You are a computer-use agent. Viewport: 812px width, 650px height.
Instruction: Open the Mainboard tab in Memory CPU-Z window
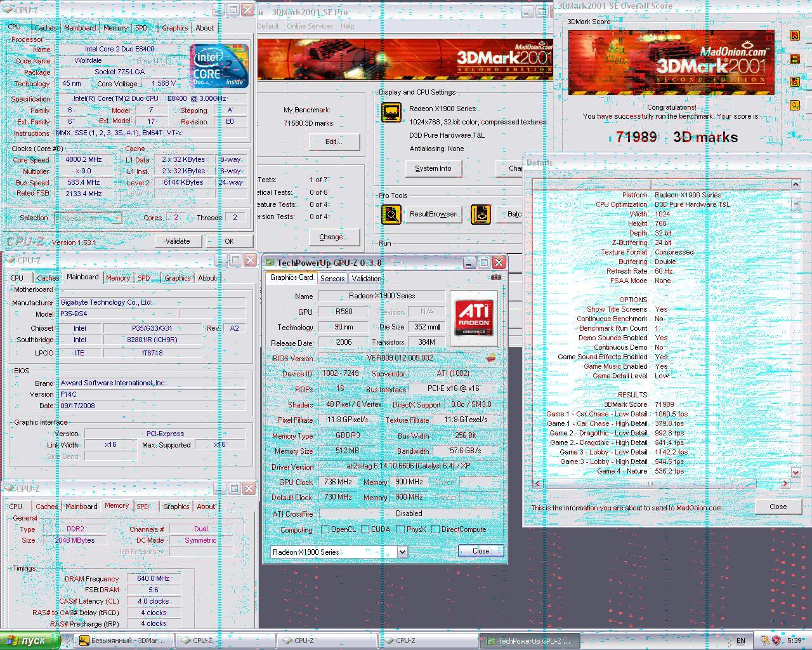[81, 507]
